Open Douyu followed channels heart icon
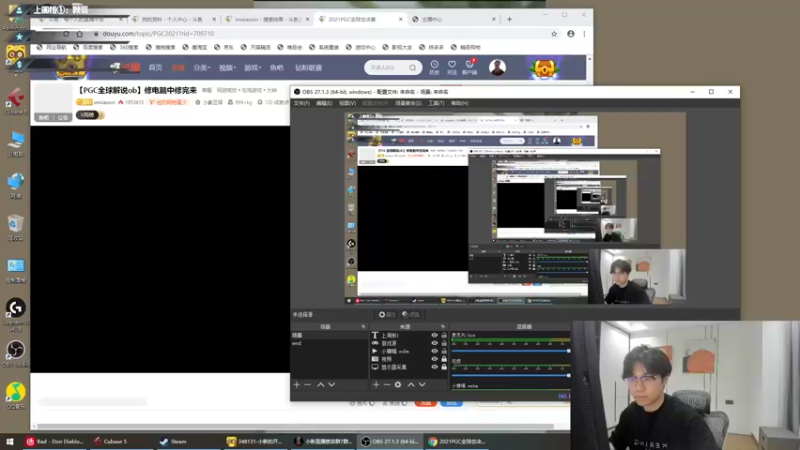This screenshot has width=800, height=450. tap(452, 67)
